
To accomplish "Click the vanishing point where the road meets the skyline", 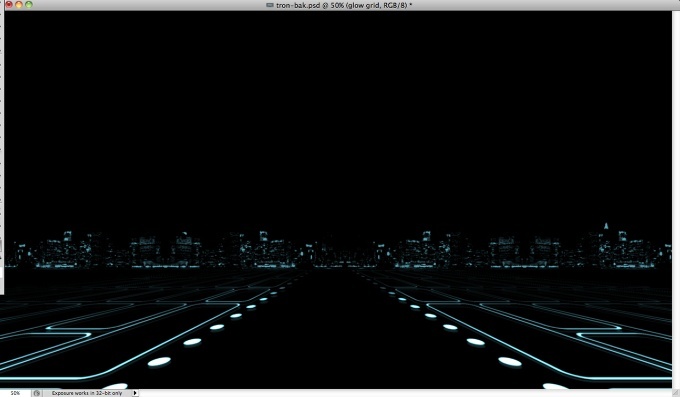I will (333, 269).
